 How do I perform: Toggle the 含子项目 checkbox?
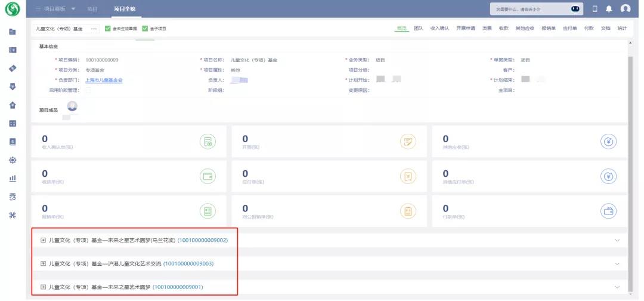(x=145, y=28)
